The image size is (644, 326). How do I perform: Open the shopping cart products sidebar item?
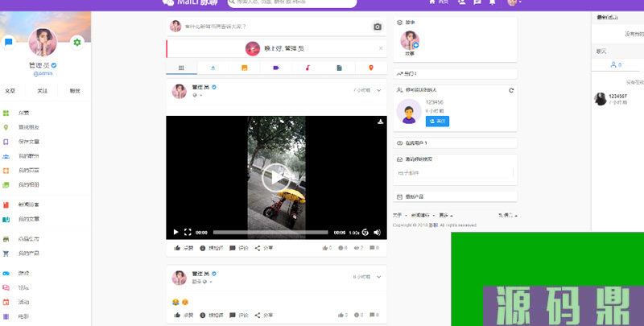[6, 254]
